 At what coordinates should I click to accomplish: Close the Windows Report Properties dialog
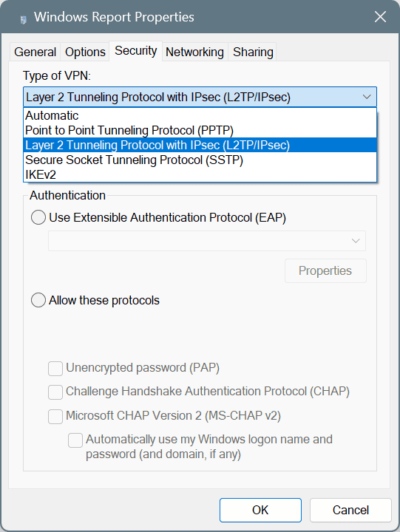tap(380, 16)
